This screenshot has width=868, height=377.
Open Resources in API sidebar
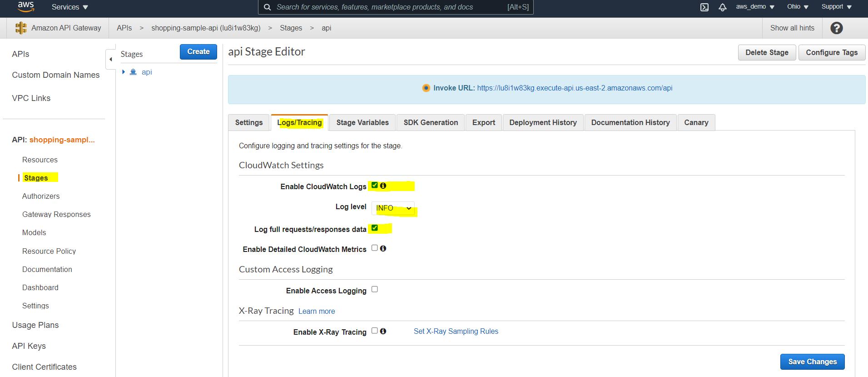click(x=40, y=160)
